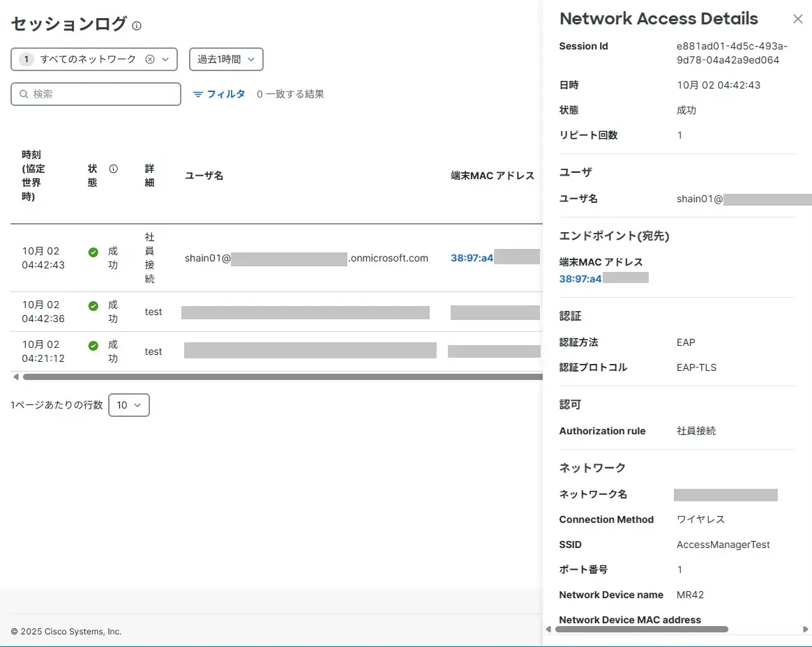Open the 過去1時間 time range dropdown
The height and width of the screenshot is (647, 812).
(x=226, y=59)
